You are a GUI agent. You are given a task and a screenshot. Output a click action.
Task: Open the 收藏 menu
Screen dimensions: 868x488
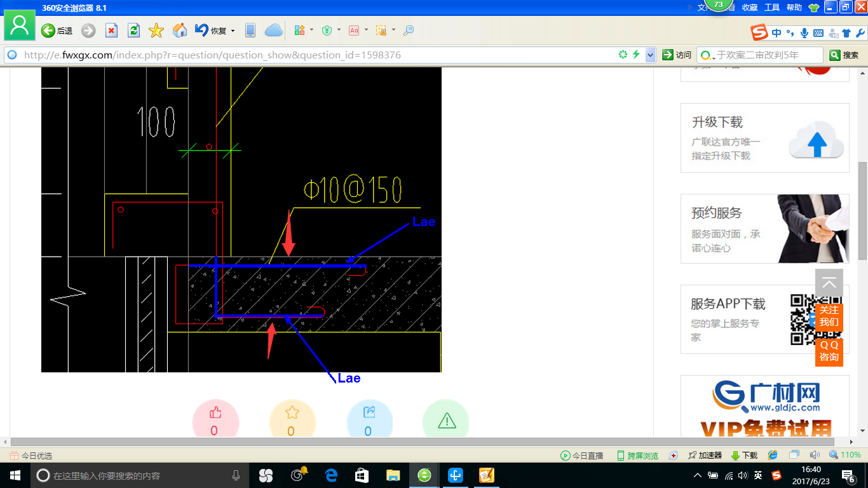(750, 8)
